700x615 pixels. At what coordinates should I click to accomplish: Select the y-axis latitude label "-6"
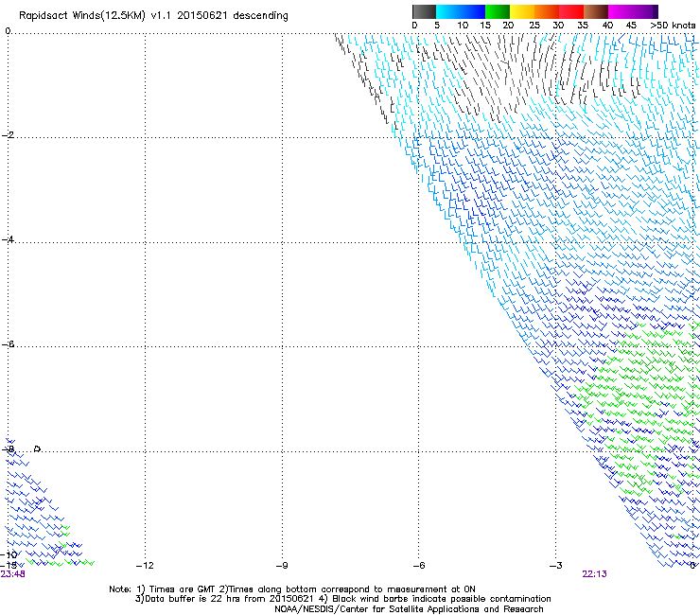coord(8,344)
